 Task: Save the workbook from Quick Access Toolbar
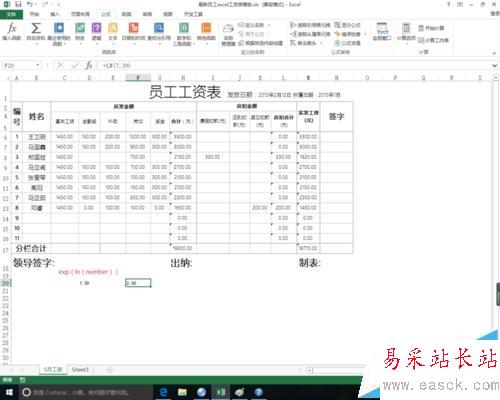(18, 4)
